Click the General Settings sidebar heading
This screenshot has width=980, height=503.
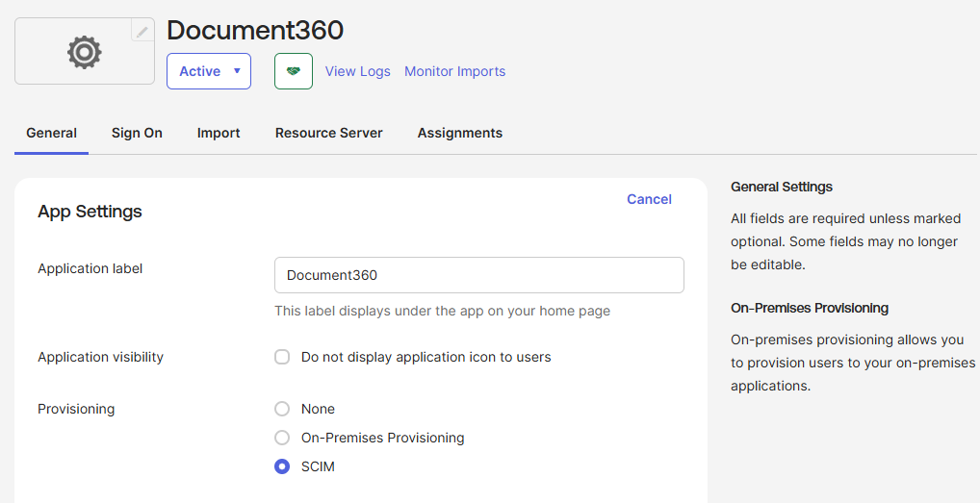[x=782, y=187]
